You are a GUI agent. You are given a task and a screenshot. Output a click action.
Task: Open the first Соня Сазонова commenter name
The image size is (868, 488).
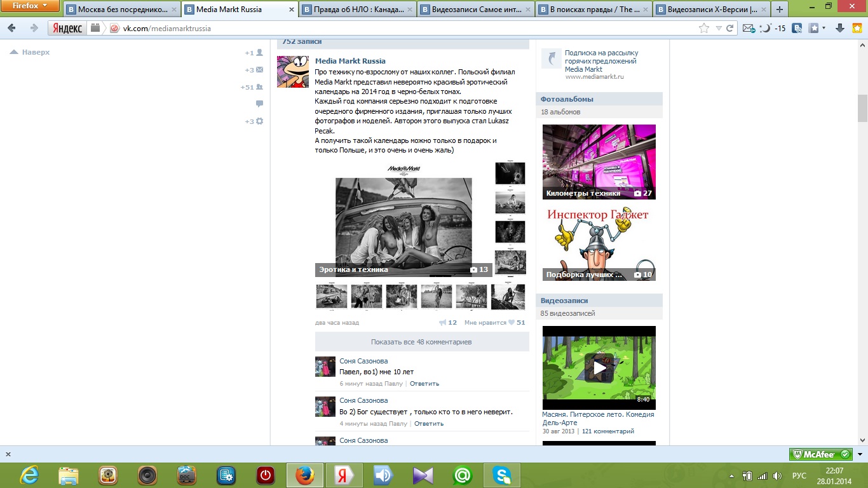point(363,361)
